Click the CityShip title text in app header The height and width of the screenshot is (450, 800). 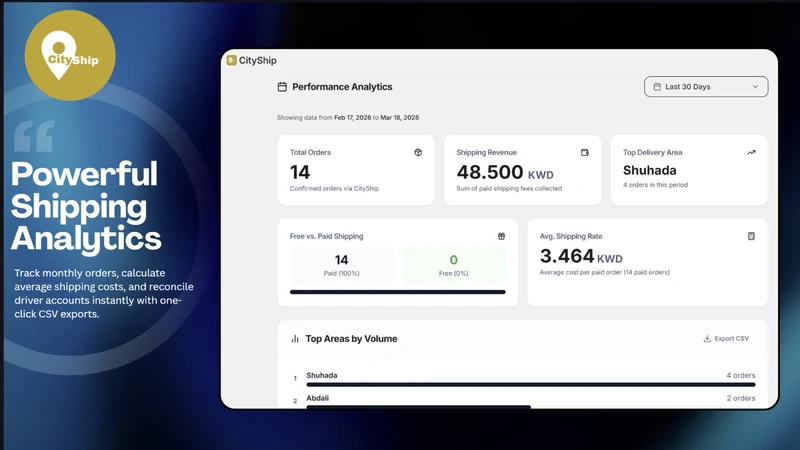(258, 60)
